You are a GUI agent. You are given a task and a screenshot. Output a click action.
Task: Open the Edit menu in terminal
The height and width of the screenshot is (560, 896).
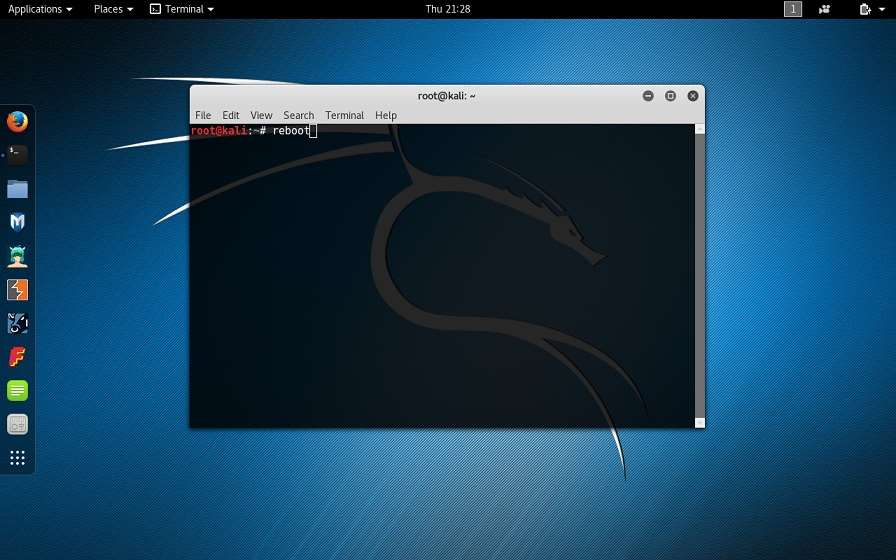[231, 115]
